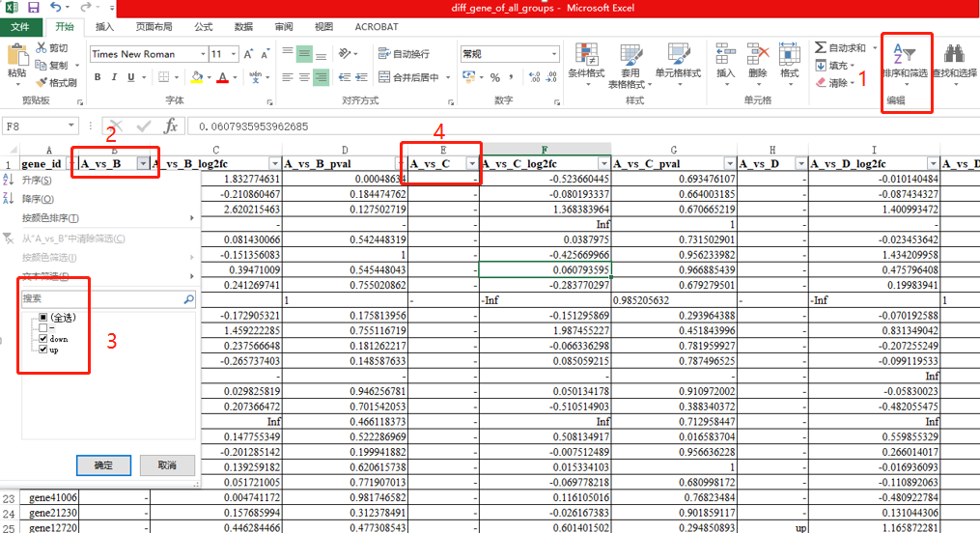Toggle Underline formatting

[130, 77]
